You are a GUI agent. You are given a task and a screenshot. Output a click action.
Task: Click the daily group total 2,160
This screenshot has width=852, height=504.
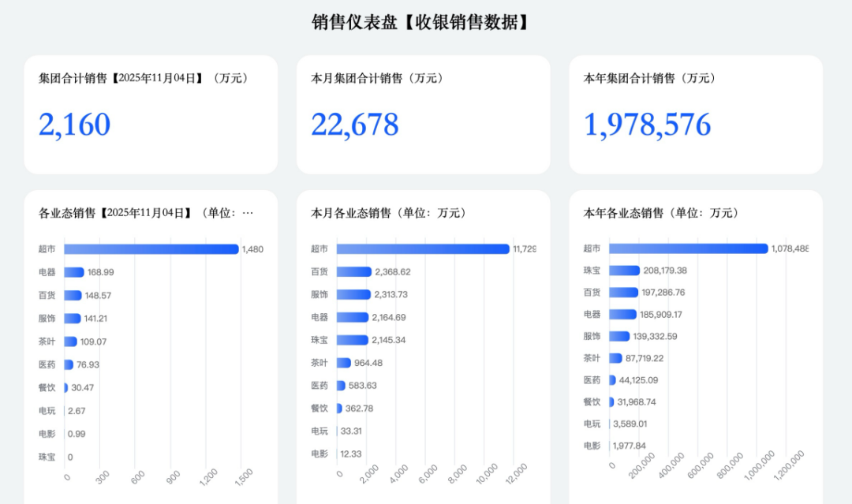pos(75,125)
